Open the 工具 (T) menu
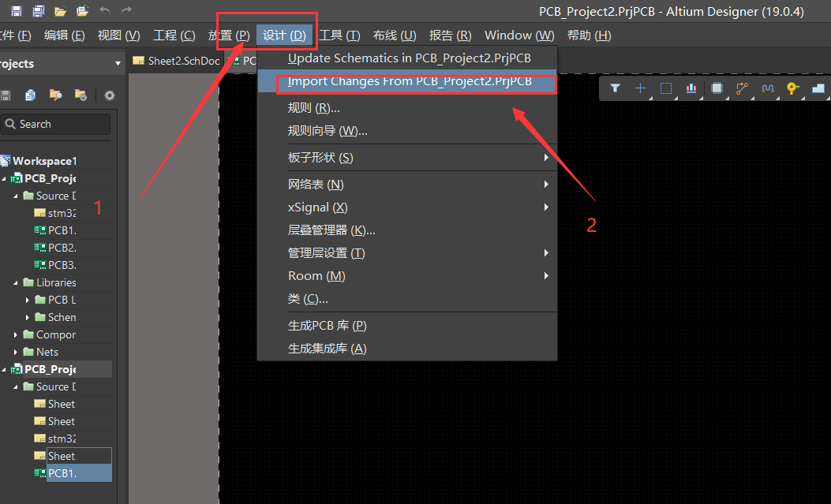This screenshot has height=504, width=831. pos(339,35)
